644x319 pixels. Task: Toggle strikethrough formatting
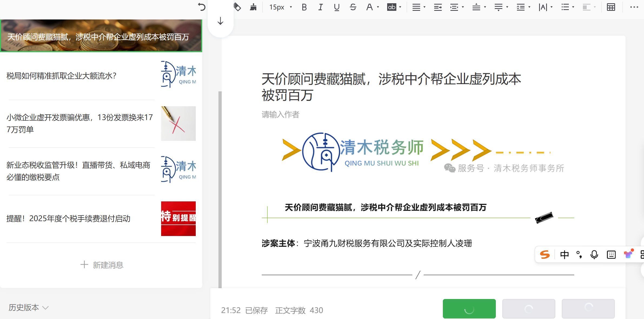pos(353,7)
